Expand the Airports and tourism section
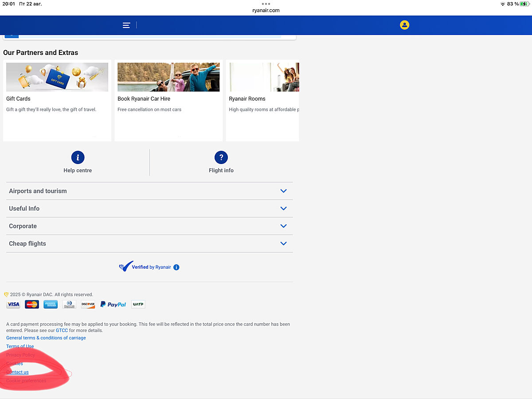Screen dimensions: 532x399 click(x=283, y=191)
